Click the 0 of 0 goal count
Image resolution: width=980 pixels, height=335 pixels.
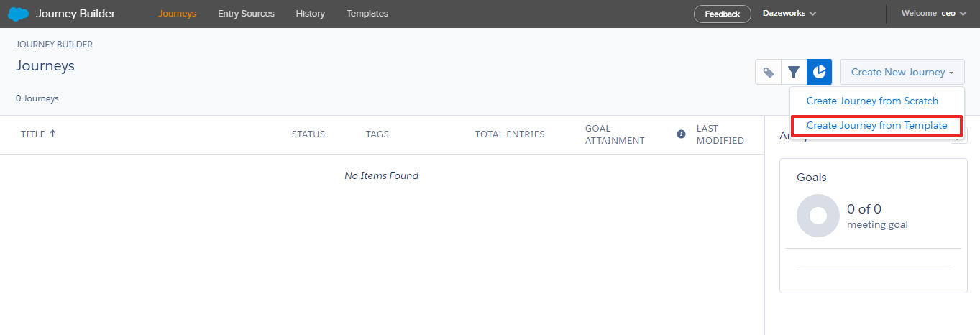tap(864, 209)
